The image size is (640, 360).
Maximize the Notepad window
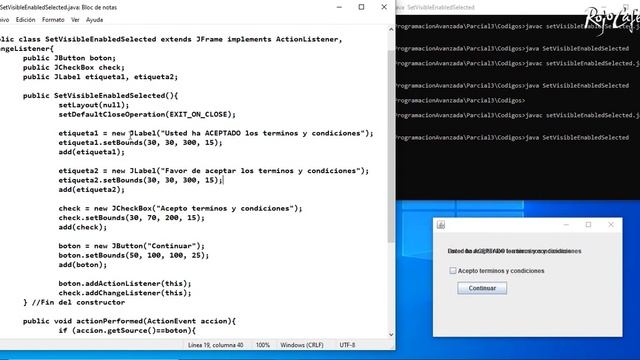point(361,7)
